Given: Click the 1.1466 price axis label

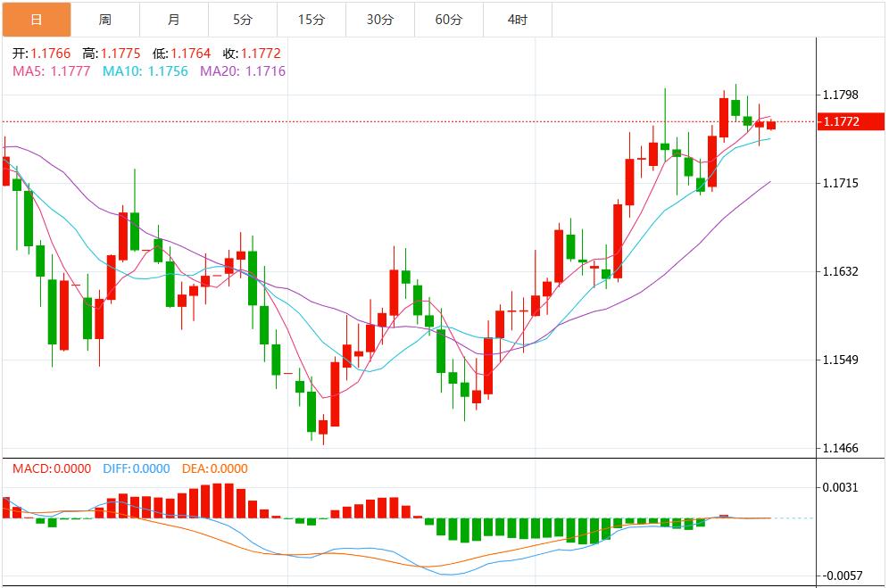Looking at the screenshot, I should point(840,448).
